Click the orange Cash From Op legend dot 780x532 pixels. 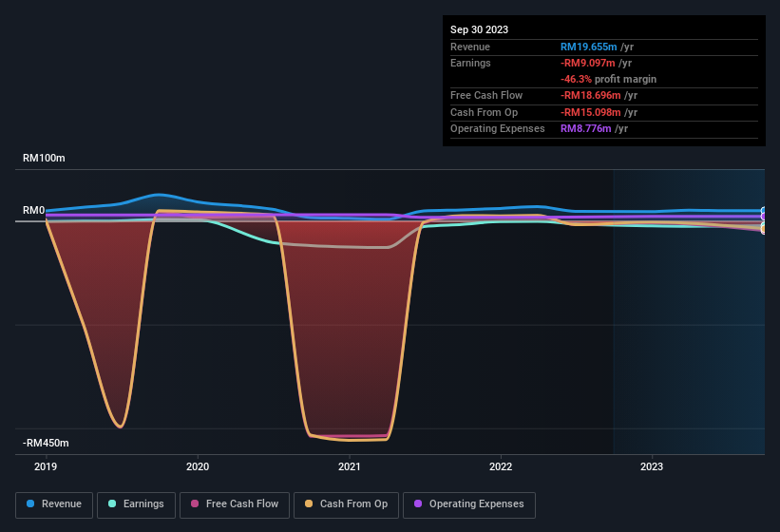click(x=309, y=503)
